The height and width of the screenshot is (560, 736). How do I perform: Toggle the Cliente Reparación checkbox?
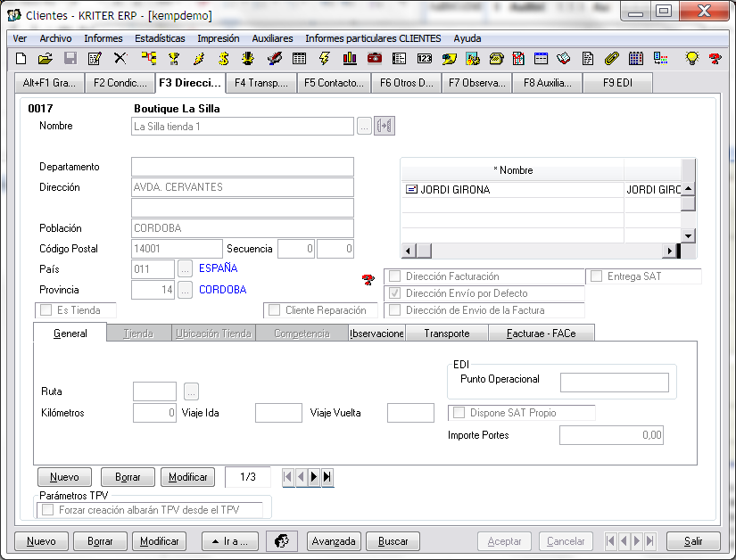point(274,310)
